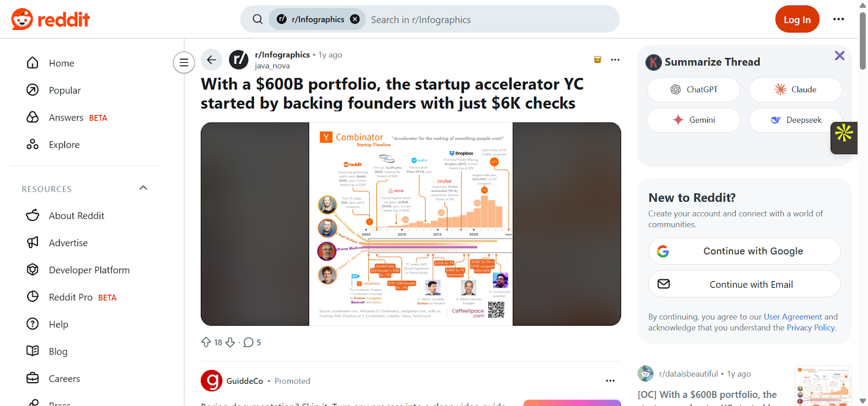
Task: Close the Summarize Thread panel
Action: 839,55
